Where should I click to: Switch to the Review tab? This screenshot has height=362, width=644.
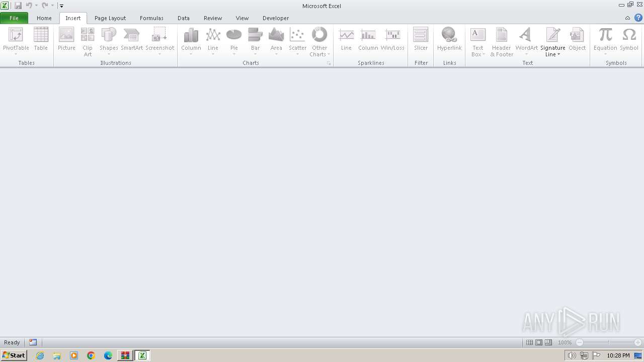pos(213,18)
